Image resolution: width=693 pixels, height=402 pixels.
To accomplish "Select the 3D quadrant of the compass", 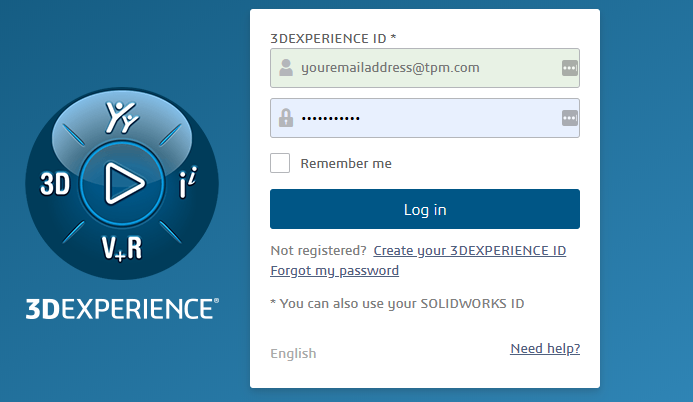I will pyautogui.click(x=55, y=184).
